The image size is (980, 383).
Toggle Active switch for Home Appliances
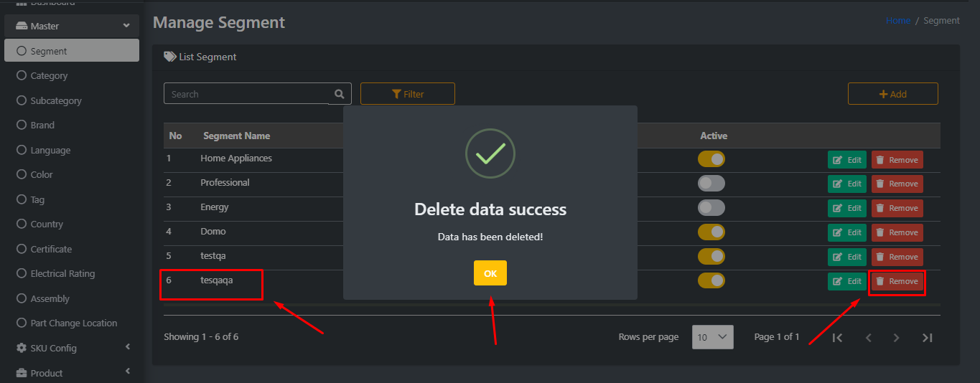[711, 159]
